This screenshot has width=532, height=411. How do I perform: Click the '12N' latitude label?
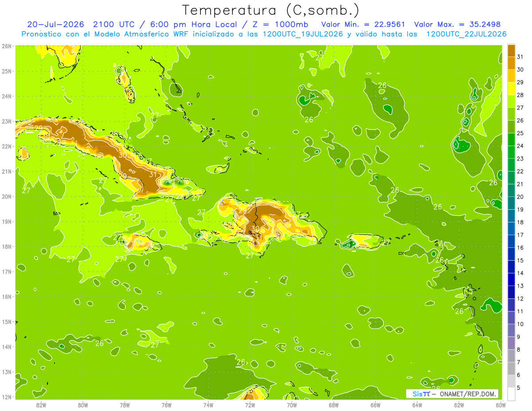click(x=6, y=397)
